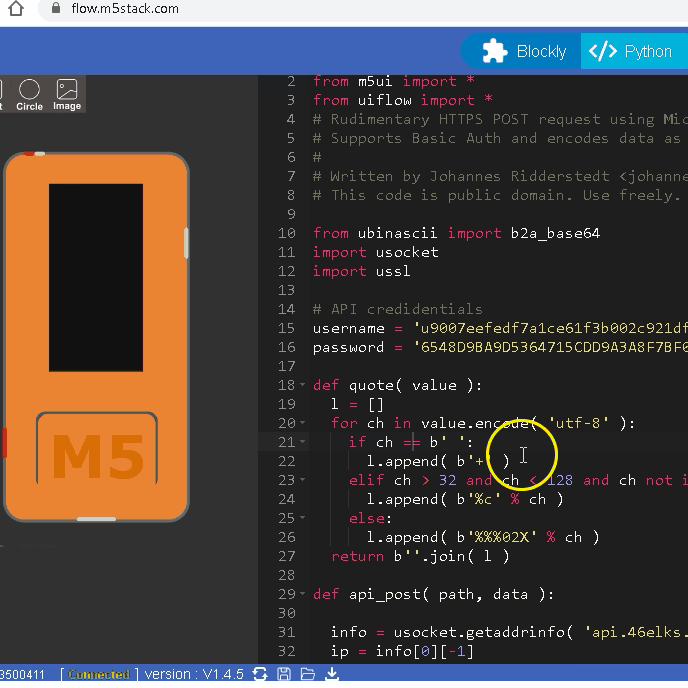688x688 pixels.
Task: Click the username variable on line 15
Action: point(348,328)
